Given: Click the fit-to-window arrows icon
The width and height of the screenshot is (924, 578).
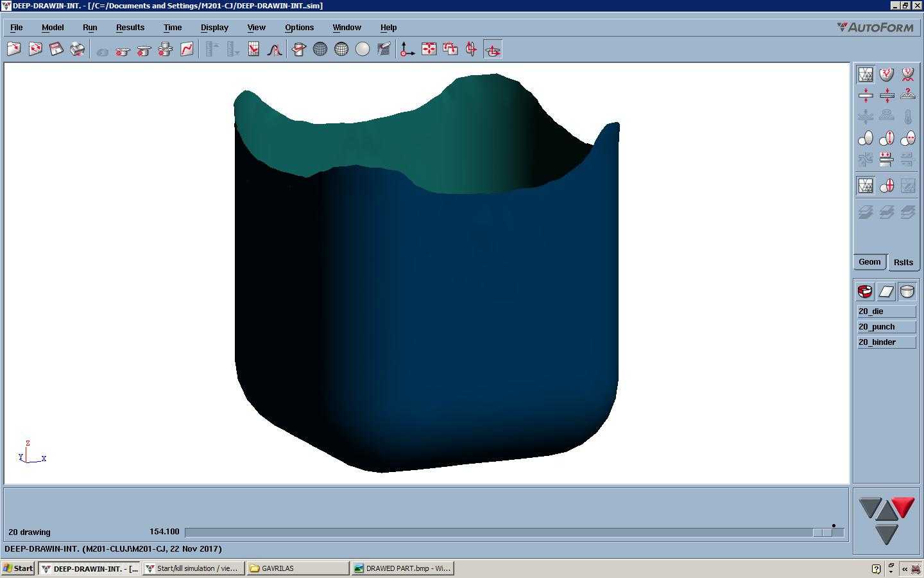Looking at the screenshot, I should coord(429,49).
